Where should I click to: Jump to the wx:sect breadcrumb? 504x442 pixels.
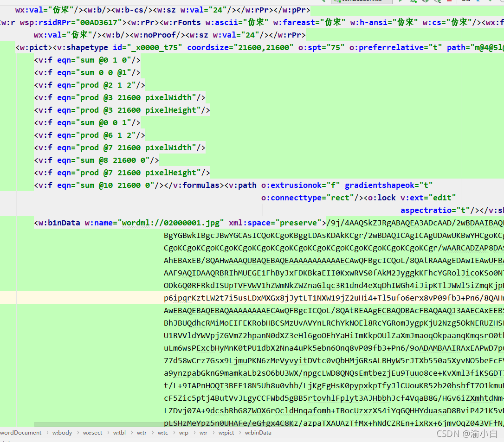92,433
